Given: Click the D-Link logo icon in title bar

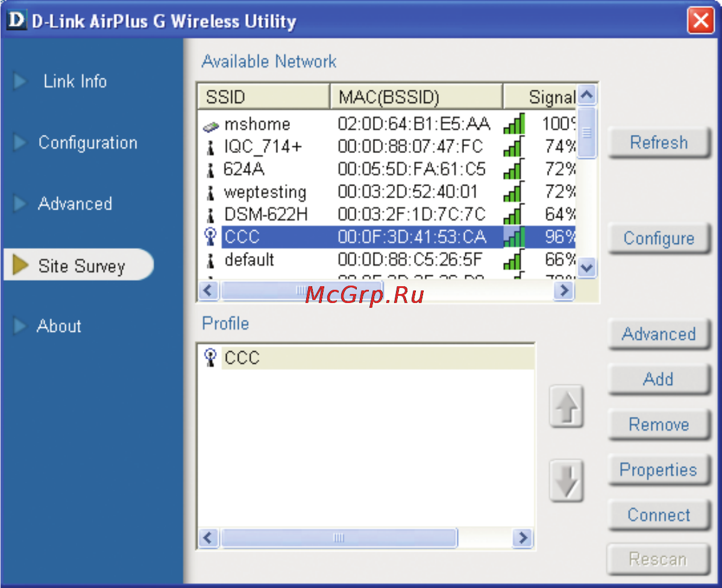Looking at the screenshot, I should coord(17,20).
